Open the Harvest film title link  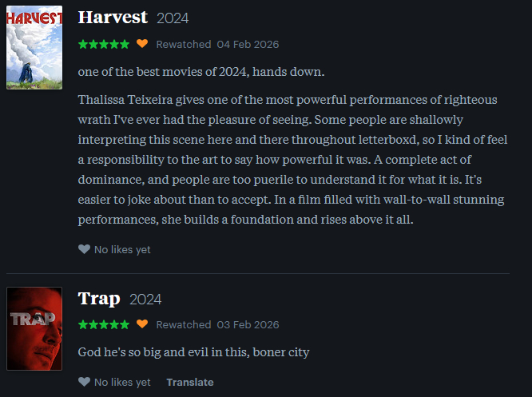113,17
